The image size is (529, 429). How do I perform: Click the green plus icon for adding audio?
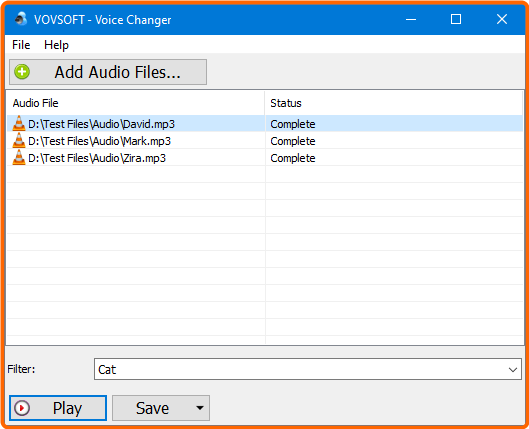coord(22,72)
